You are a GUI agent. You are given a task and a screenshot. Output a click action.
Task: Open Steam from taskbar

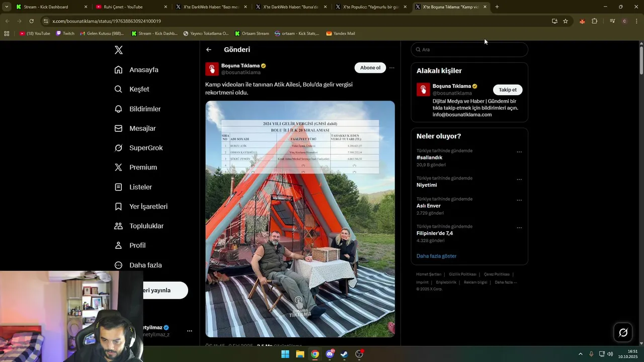pos(344,354)
